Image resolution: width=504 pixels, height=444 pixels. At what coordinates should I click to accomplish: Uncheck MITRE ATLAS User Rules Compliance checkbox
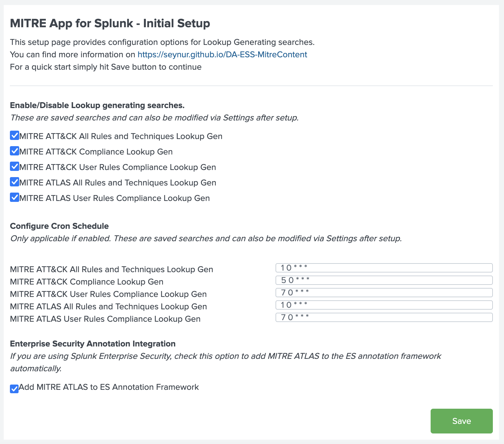click(15, 198)
